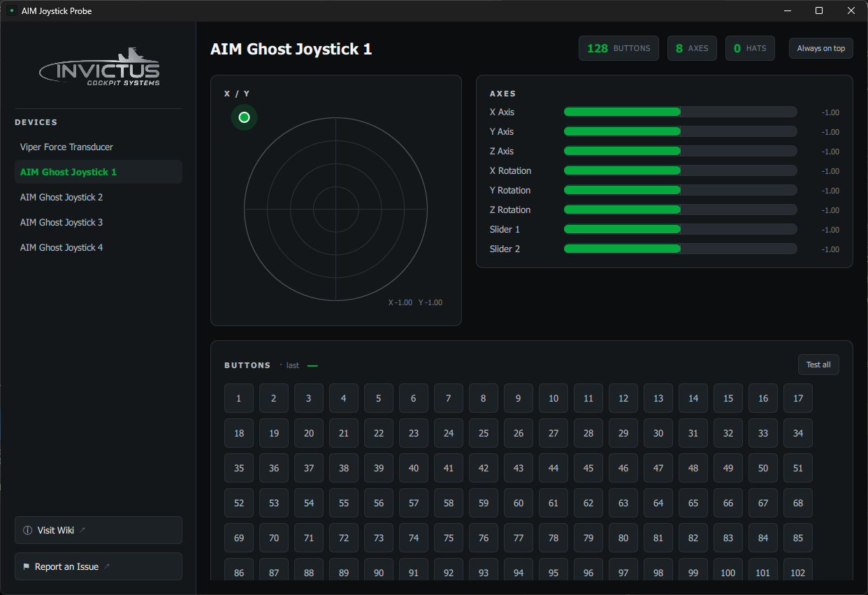The image size is (868, 595).
Task: Select AIM Ghost Joystick 3 device
Action: 99,222
